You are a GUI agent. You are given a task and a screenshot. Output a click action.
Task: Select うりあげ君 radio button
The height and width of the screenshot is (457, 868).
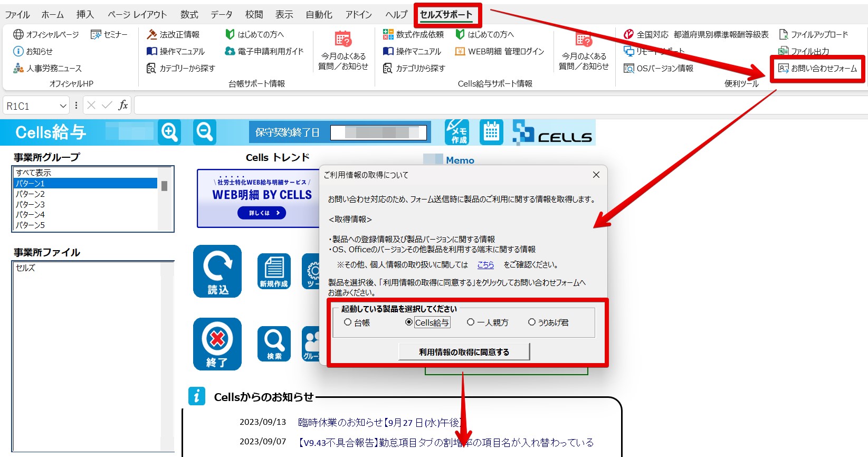click(x=549, y=322)
